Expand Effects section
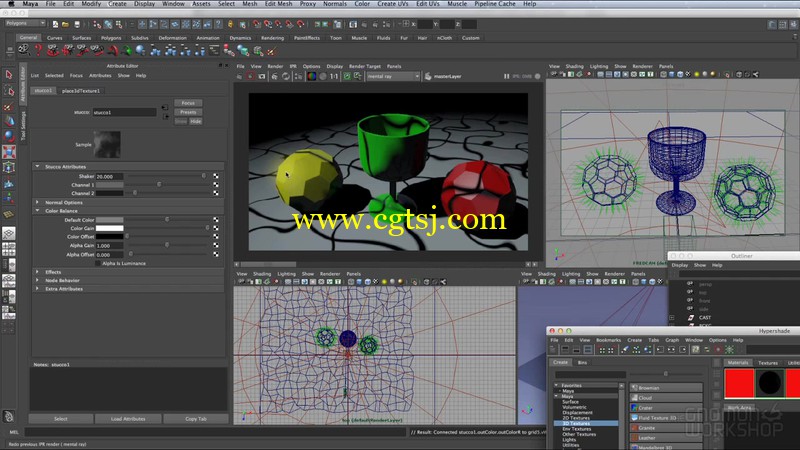The height and width of the screenshot is (450, 800). 37,272
